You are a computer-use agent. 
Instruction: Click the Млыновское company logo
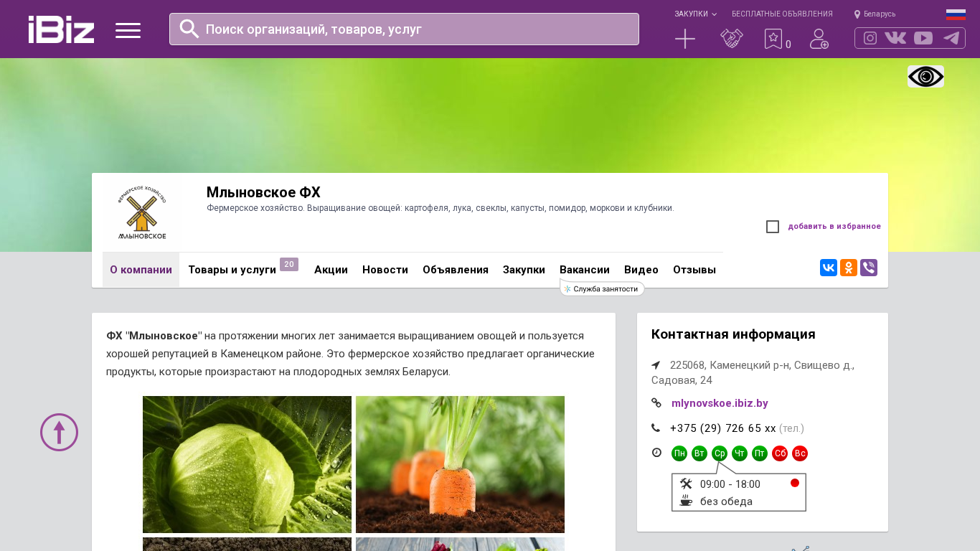pyautogui.click(x=141, y=212)
